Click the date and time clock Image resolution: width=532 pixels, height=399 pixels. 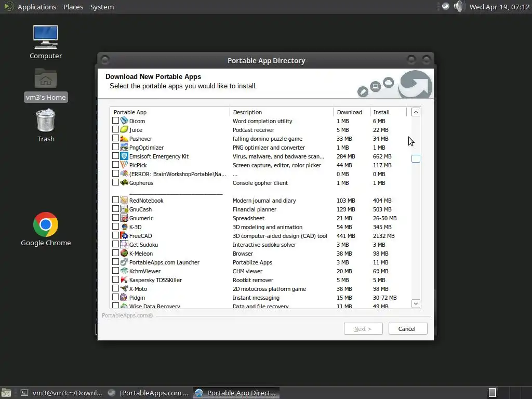(499, 7)
